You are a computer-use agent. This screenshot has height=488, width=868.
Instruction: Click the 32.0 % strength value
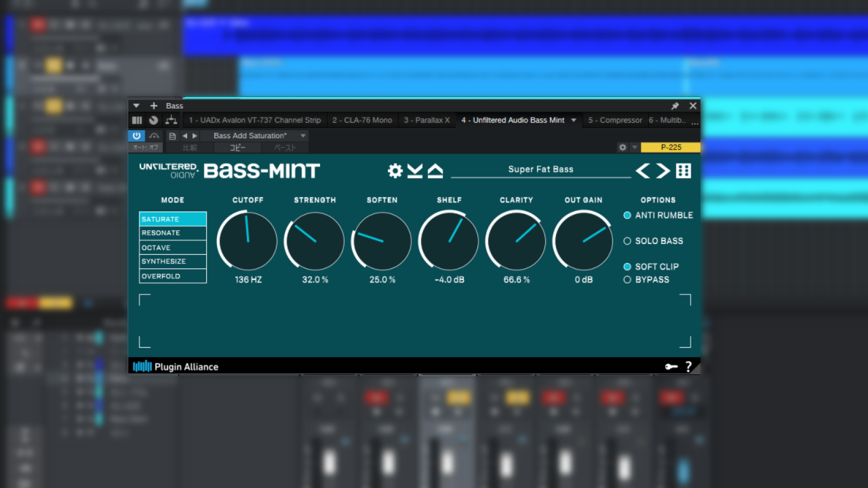pos(315,279)
